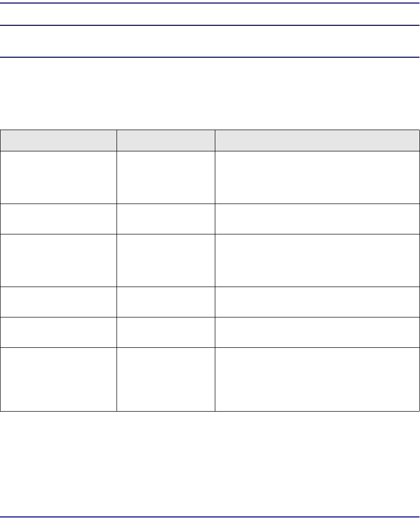This screenshot has height=522, width=420.
Task: Select third body row, first column cell
Action: click(x=58, y=261)
